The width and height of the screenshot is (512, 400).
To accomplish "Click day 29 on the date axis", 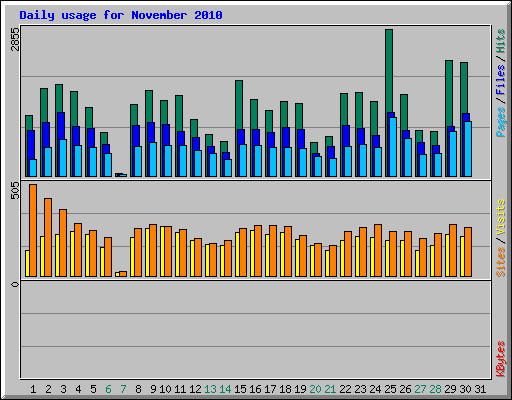I will pyautogui.click(x=450, y=389).
